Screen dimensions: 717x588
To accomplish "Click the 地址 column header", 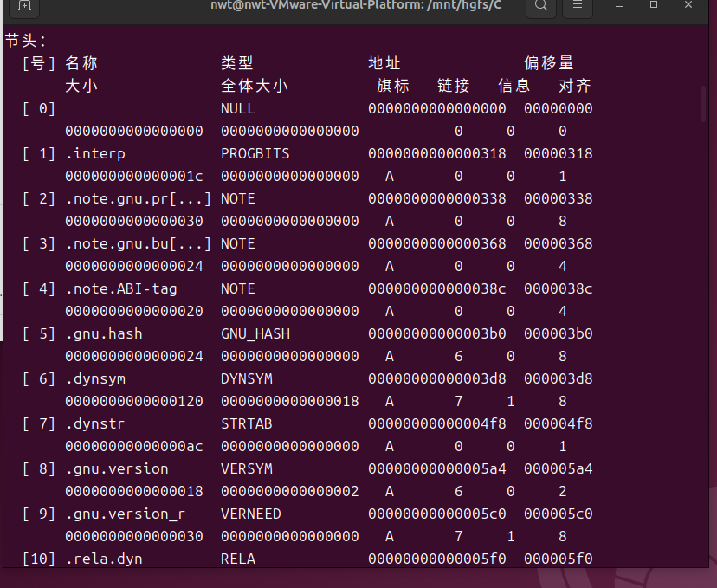I will 384,63.
